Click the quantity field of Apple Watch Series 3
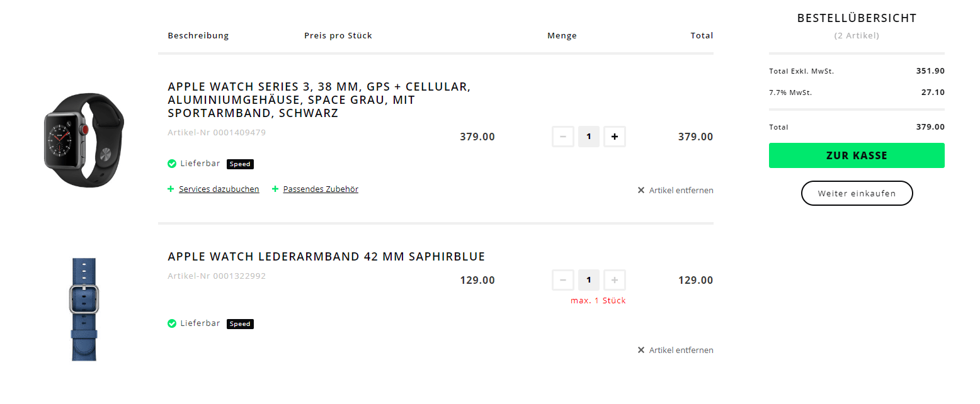Viewport: 980px width, 404px height. point(589,137)
